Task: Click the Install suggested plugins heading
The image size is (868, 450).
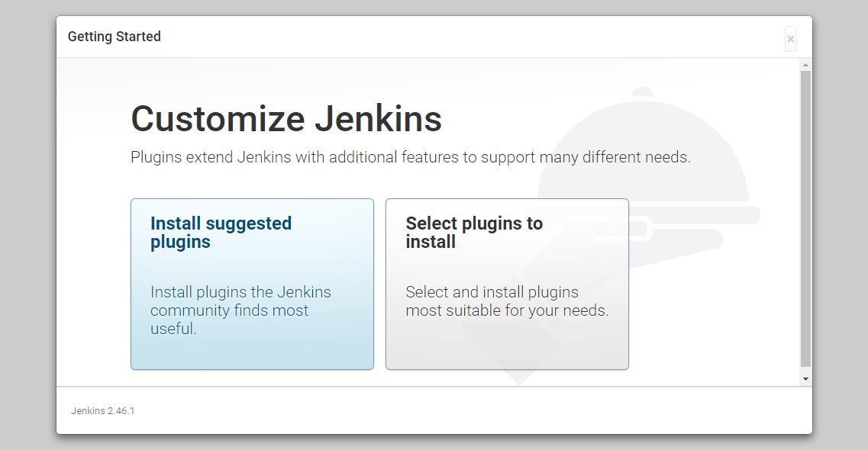Action: (219, 233)
